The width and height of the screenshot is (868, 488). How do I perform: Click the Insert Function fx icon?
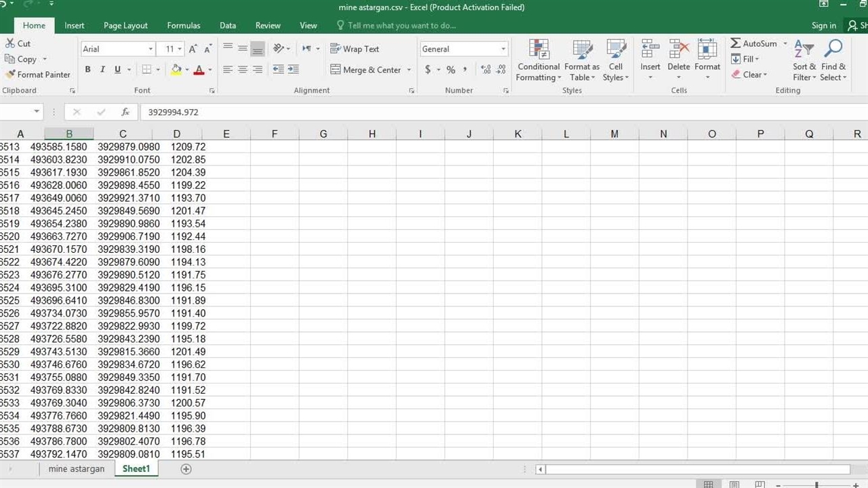125,112
